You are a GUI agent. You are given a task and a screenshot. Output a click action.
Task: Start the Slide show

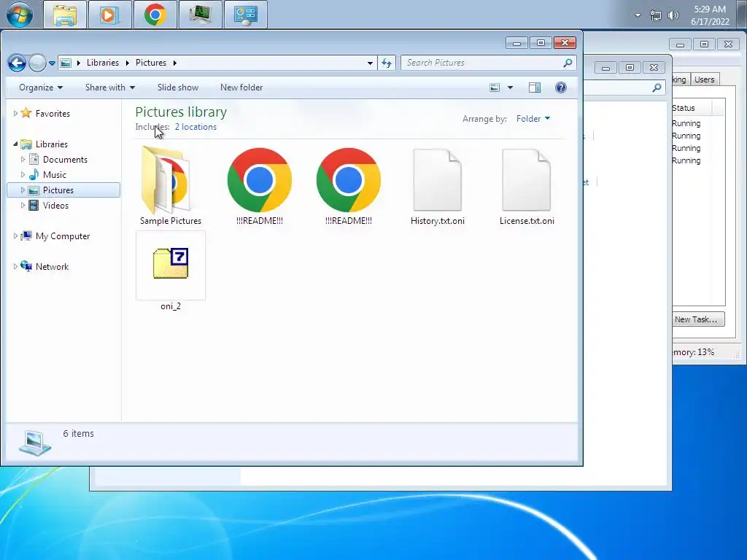178,87
